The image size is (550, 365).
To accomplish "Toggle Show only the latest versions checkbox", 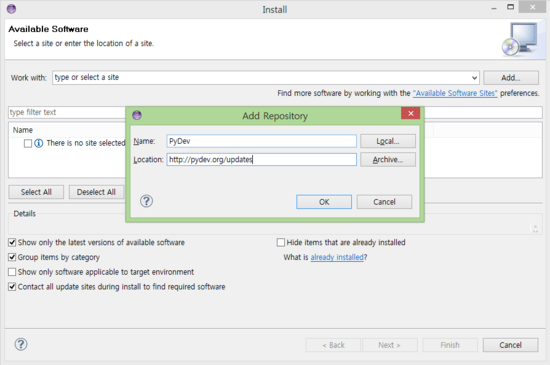I will click(12, 242).
